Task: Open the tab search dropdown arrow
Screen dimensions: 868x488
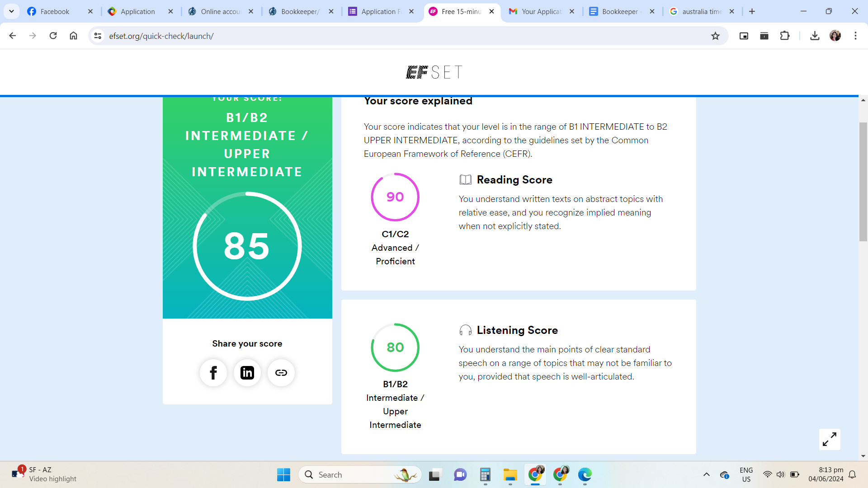Action: [11, 11]
